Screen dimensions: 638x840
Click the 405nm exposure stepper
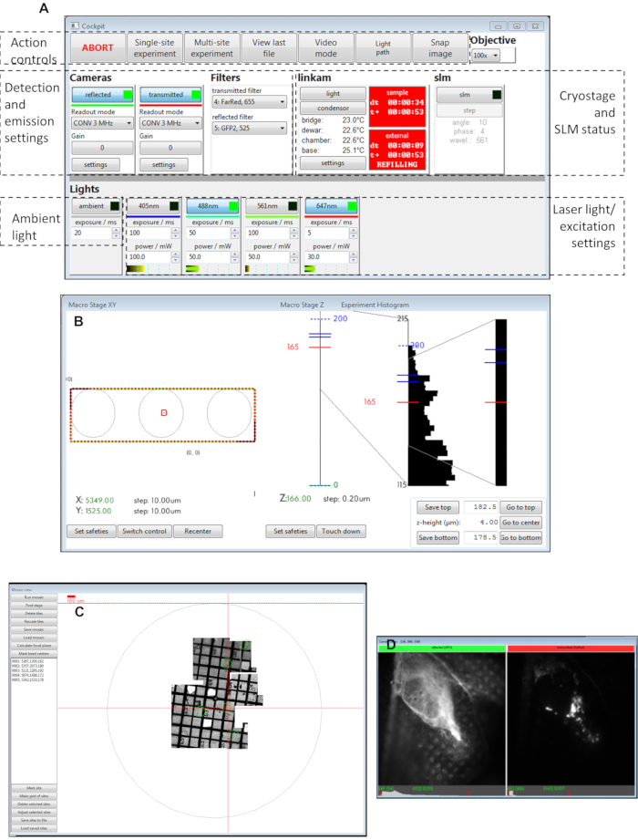(175, 233)
